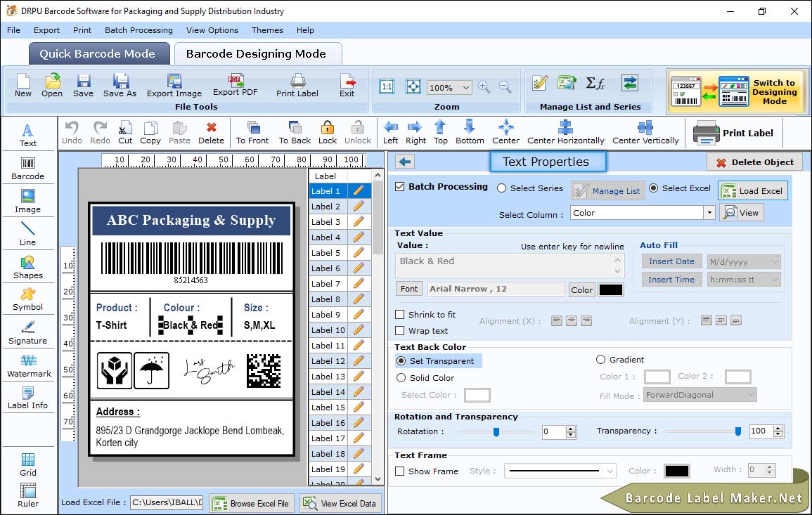Click the back arrow in Text Properties
812x515 pixels.
tap(405, 162)
